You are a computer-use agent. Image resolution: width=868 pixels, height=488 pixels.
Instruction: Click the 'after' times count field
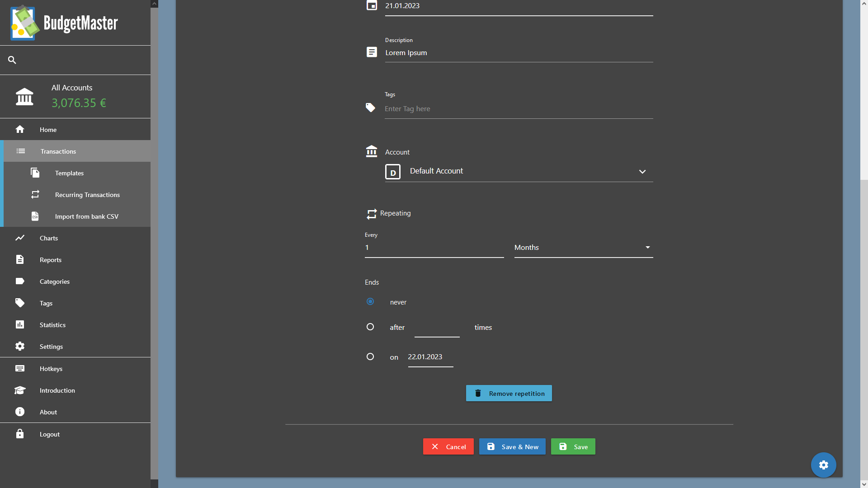click(x=437, y=328)
